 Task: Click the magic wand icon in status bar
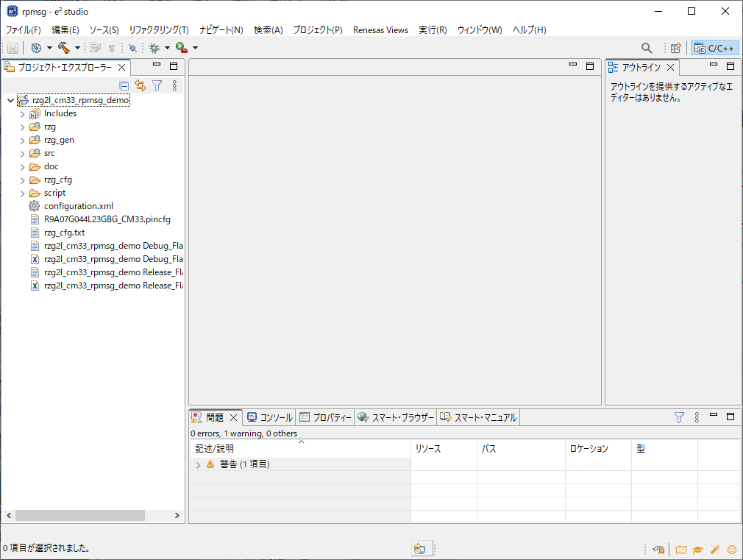(715, 550)
